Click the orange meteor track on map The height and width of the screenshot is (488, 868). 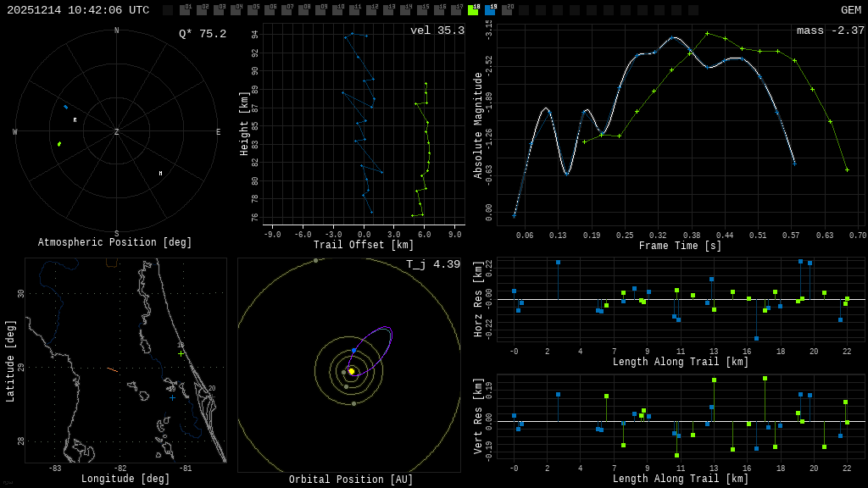pyautogui.click(x=113, y=369)
